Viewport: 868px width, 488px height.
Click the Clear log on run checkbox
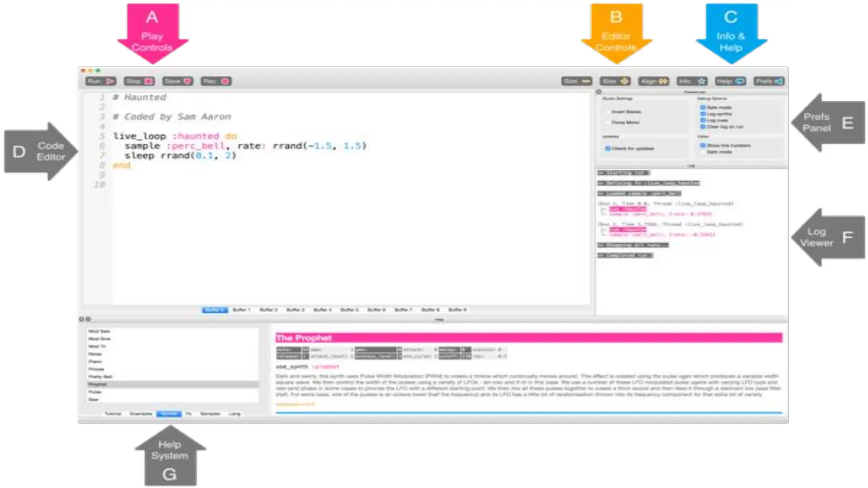click(703, 127)
